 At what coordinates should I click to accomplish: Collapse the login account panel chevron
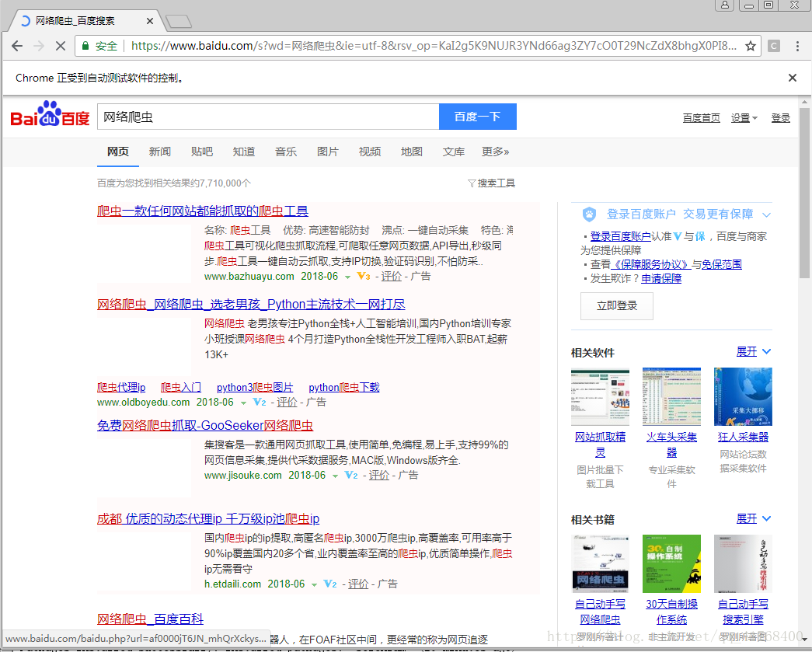(x=767, y=214)
